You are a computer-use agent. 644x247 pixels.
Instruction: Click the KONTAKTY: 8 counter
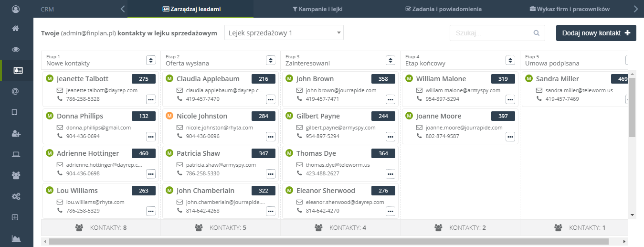(101, 227)
